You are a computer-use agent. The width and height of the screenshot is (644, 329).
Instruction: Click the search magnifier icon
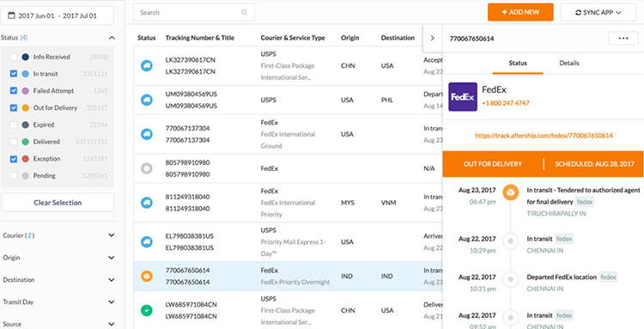click(x=245, y=12)
